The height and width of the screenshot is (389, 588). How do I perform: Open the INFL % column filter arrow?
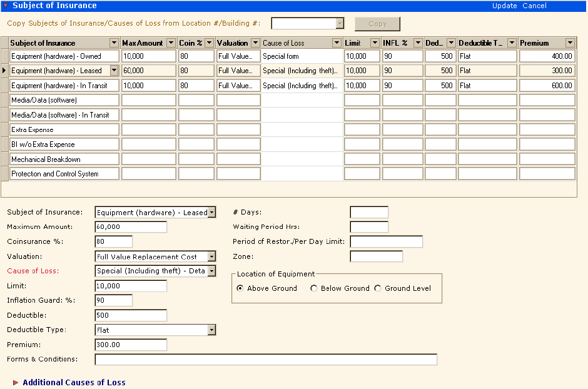(x=418, y=43)
